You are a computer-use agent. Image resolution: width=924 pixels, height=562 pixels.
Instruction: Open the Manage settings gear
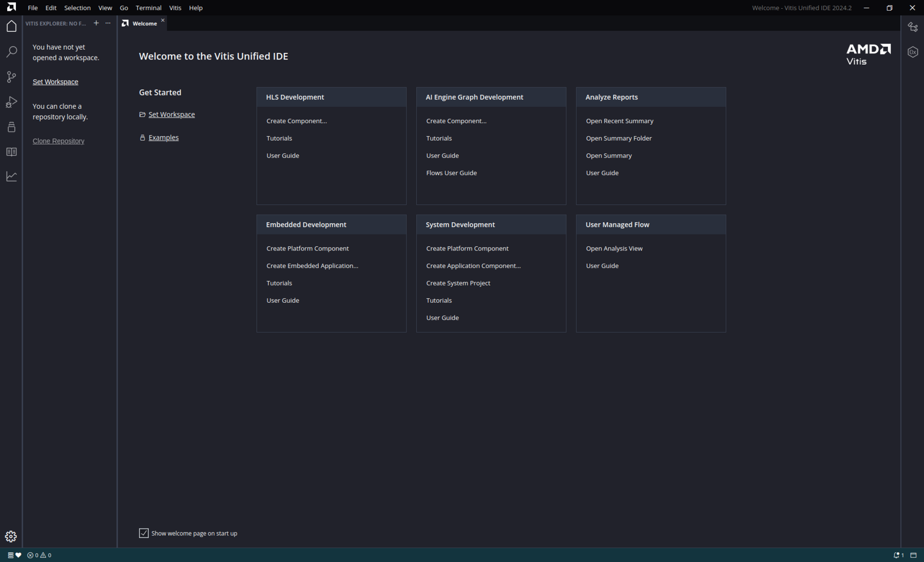click(11, 536)
